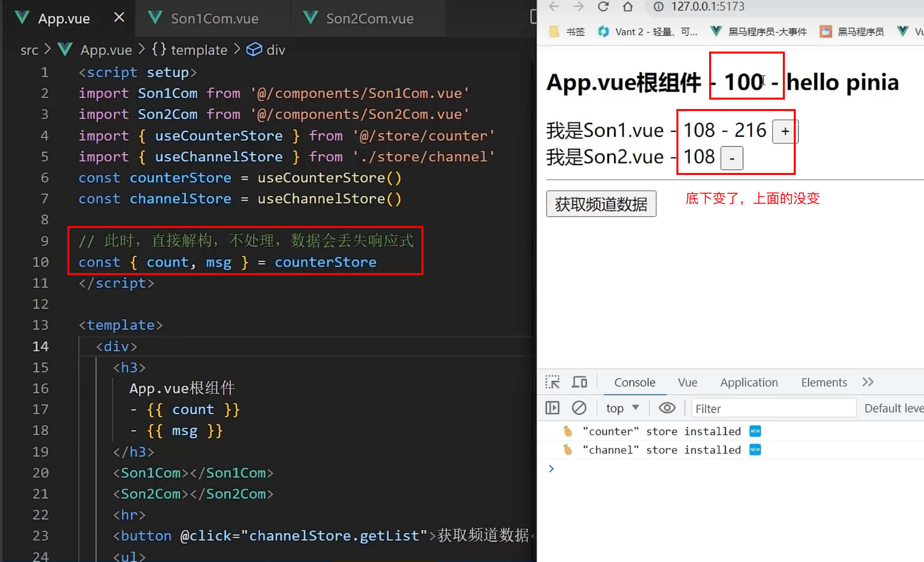Image resolution: width=924 pixels, height=562 pixels.
Task: Click the "counter" store installed message
Action: (662, 431)
